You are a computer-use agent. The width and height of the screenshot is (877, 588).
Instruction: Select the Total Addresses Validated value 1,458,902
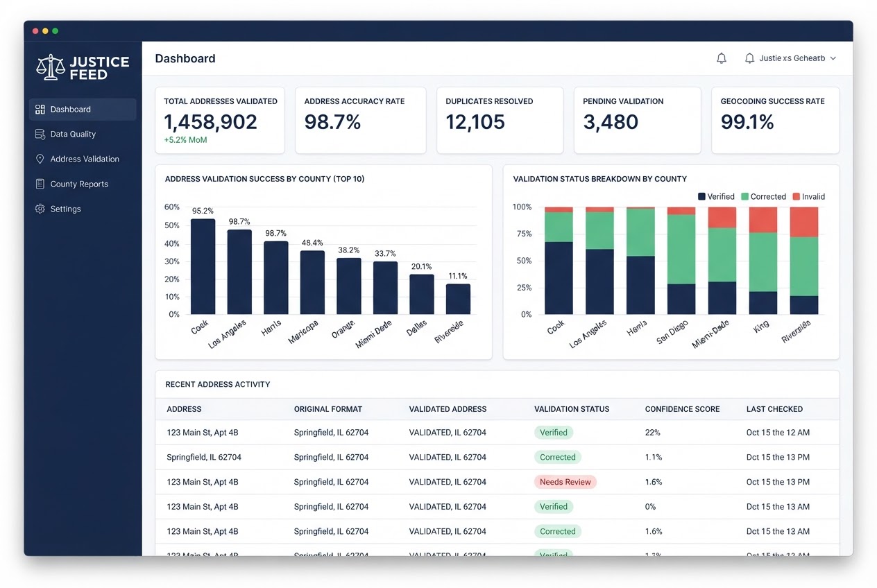210,122
